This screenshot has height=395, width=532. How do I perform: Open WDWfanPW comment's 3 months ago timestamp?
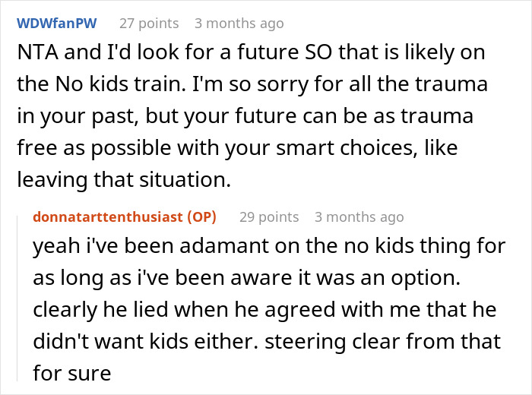click(239, 24)
